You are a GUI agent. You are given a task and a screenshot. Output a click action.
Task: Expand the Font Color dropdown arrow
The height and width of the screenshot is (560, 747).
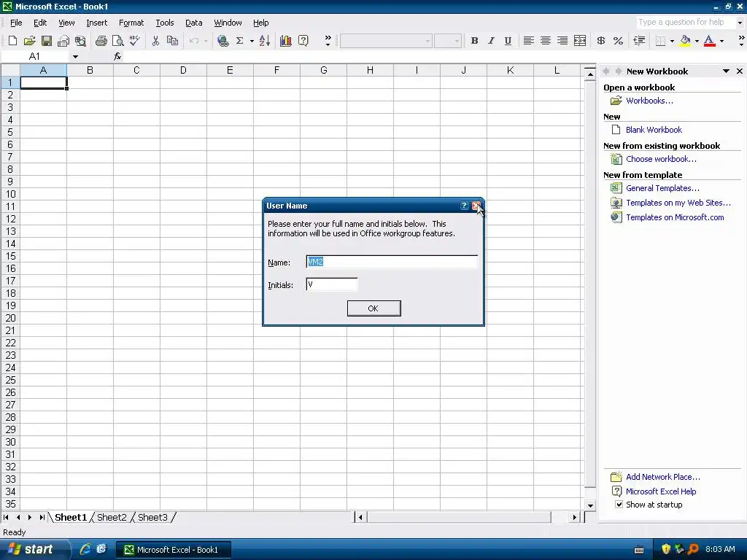(721, 41)
